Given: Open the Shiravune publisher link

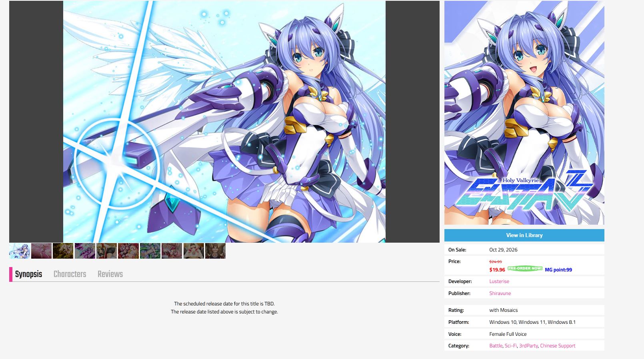Looking at the screenshot, I should (500, 293).
